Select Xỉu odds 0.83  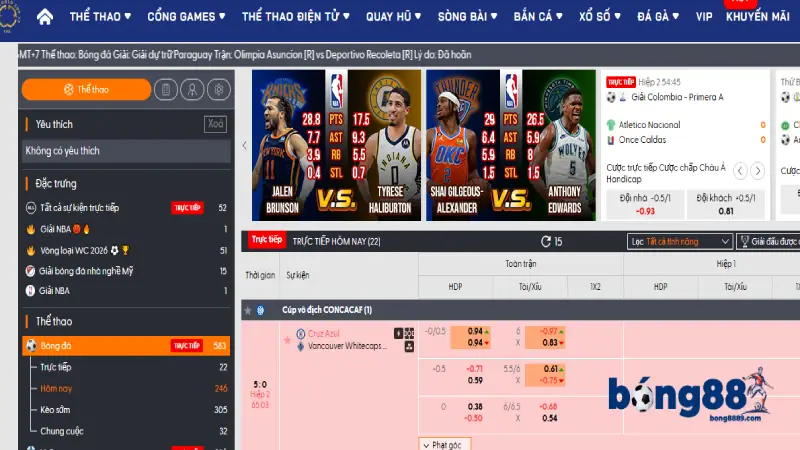pos(549,343)
